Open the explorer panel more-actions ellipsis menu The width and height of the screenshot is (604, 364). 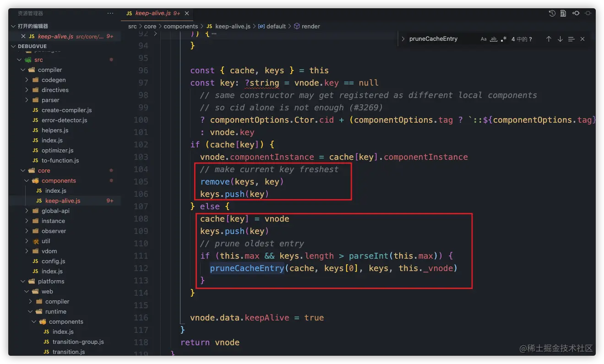110,14
